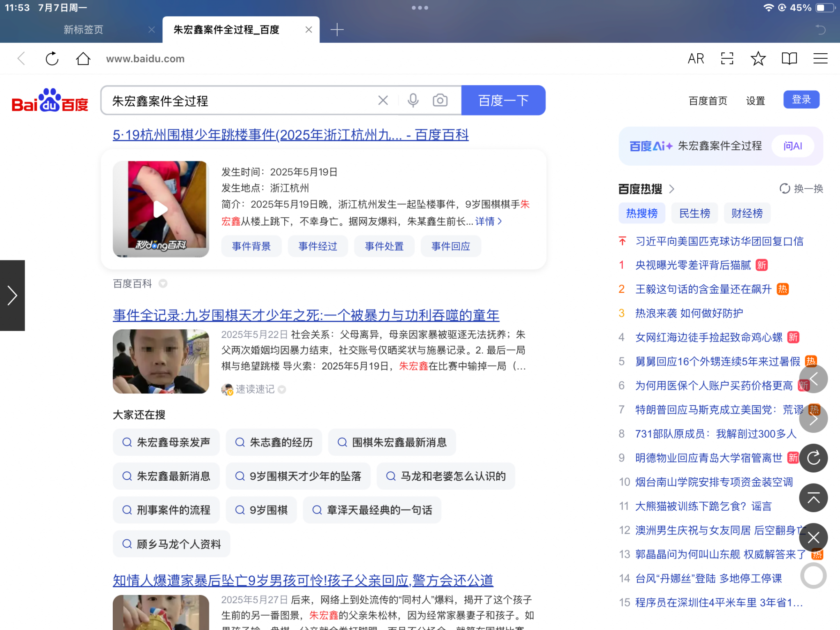Search suggestion 9岁围棋天才少年的坠落
The image size is (840, 630).
298,476
